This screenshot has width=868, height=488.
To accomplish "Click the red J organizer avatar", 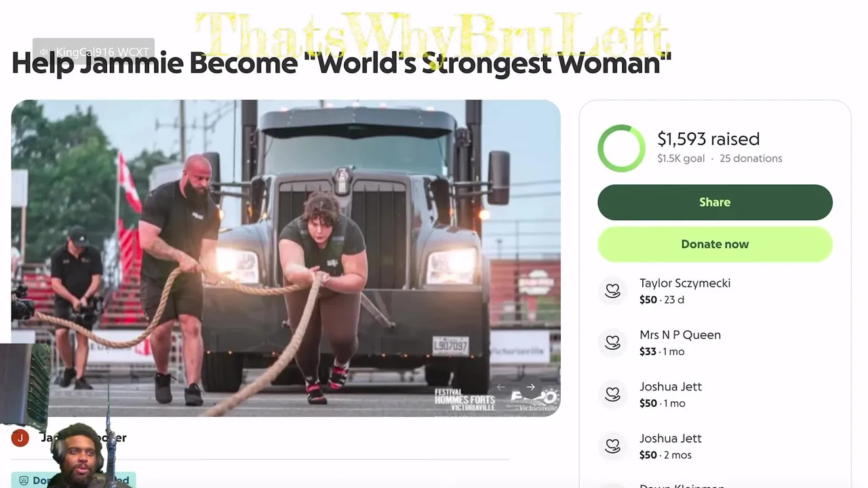I will pos(20,438).
